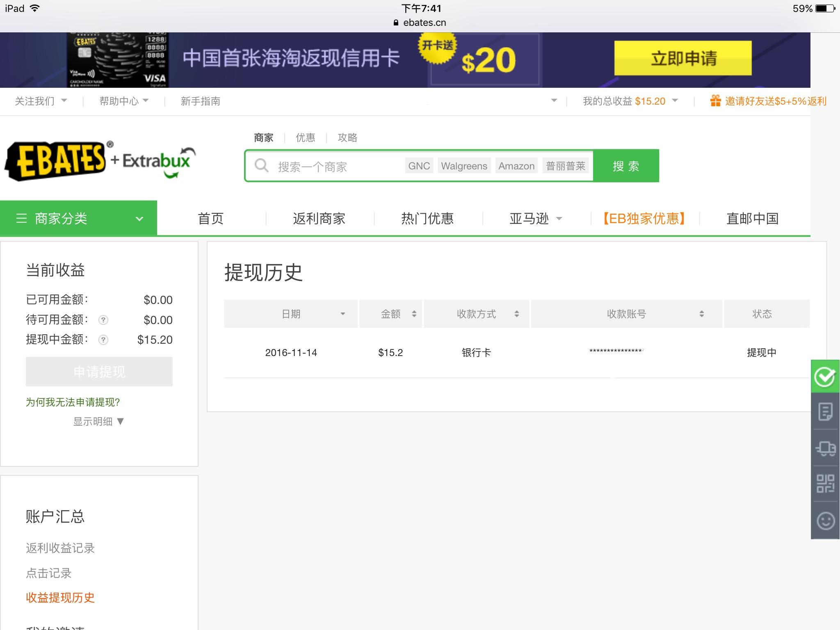Open the 为何我无法申请提现 link

tap(73, 402)
